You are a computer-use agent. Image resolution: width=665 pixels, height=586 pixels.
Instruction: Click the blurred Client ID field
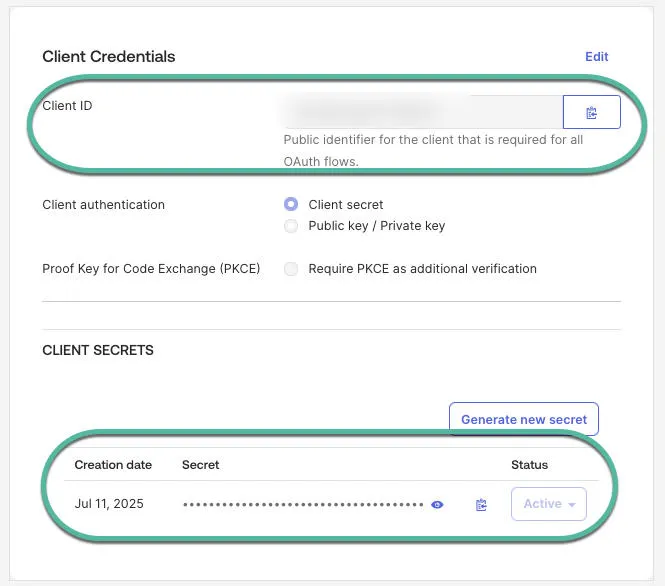pyautogui.click(x=423, y=112)
